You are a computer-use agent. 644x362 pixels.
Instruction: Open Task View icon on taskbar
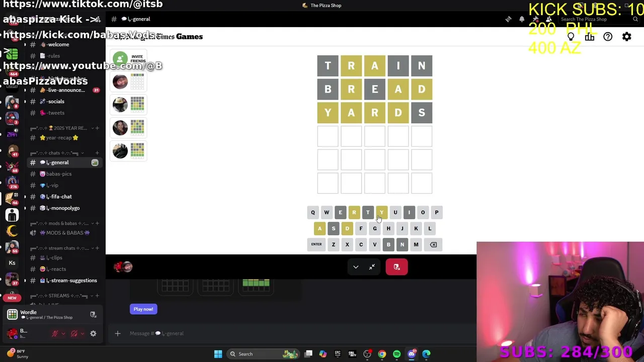coord(308,354)
